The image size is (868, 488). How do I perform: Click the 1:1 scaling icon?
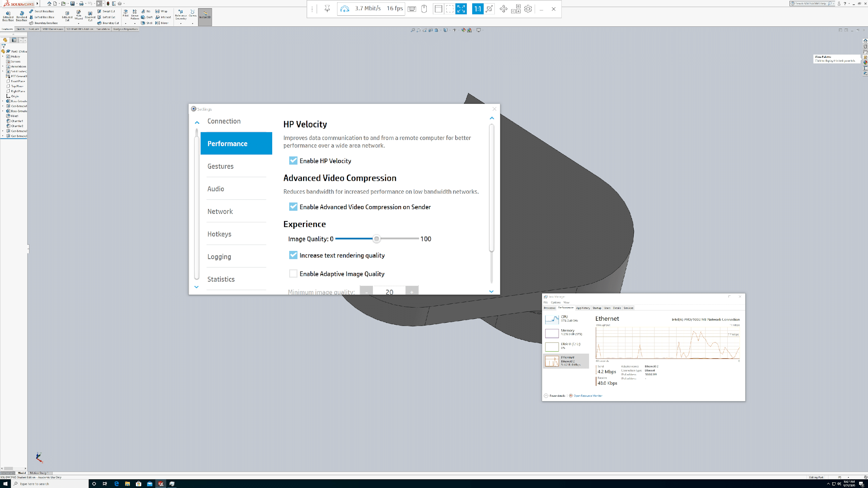478,9
